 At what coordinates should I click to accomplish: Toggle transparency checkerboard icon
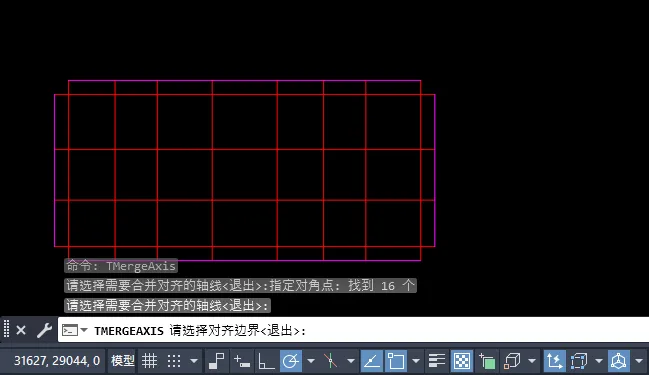462,361
